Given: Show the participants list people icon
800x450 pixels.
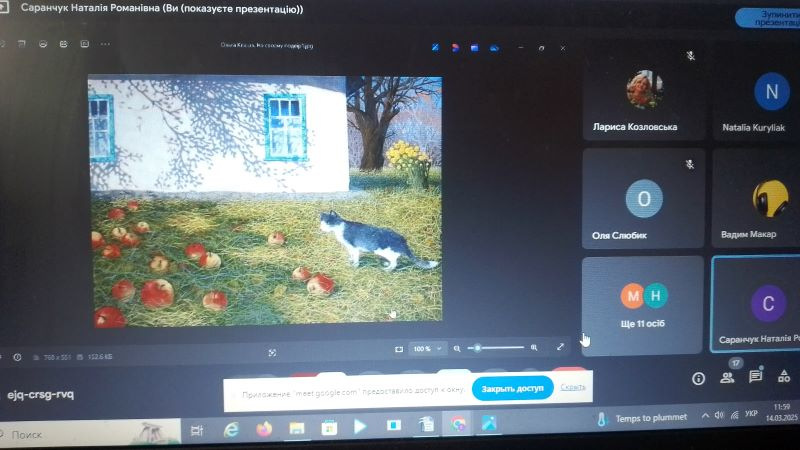Looking at the screenshot, I should (x=727, y=378).
